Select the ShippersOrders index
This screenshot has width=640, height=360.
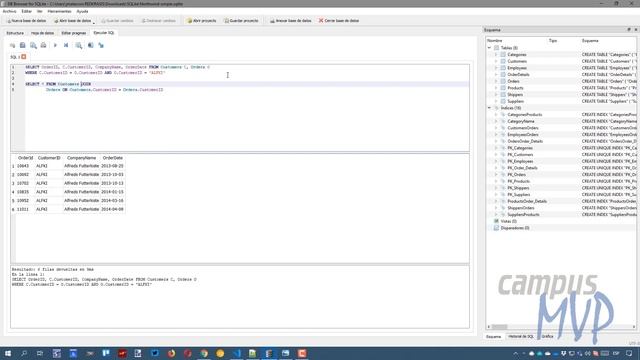tap(521, 208)
